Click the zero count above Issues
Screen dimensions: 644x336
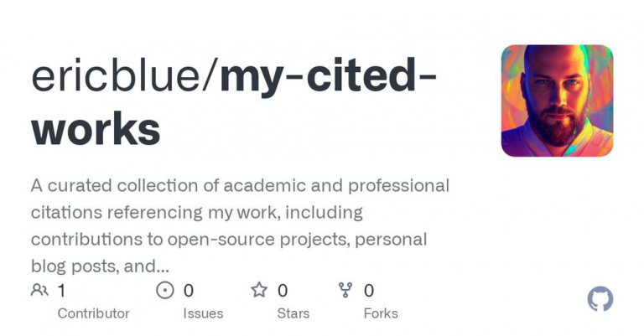(189, 291)
